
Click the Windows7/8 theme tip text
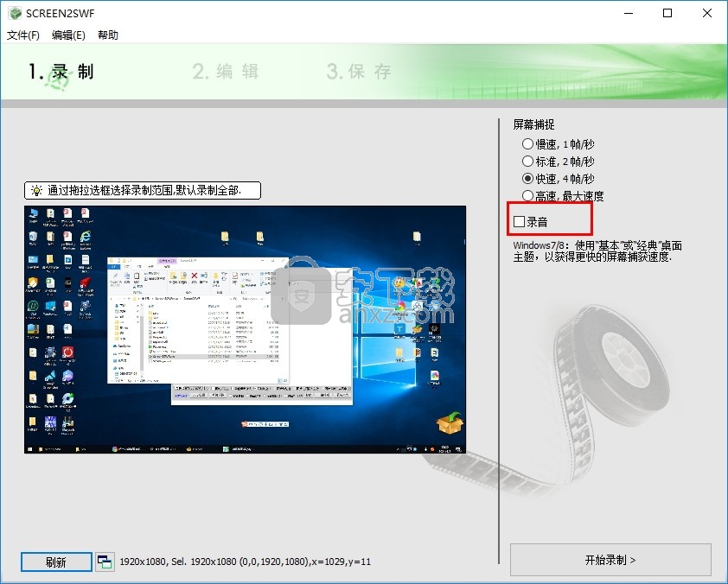point(597,251)
